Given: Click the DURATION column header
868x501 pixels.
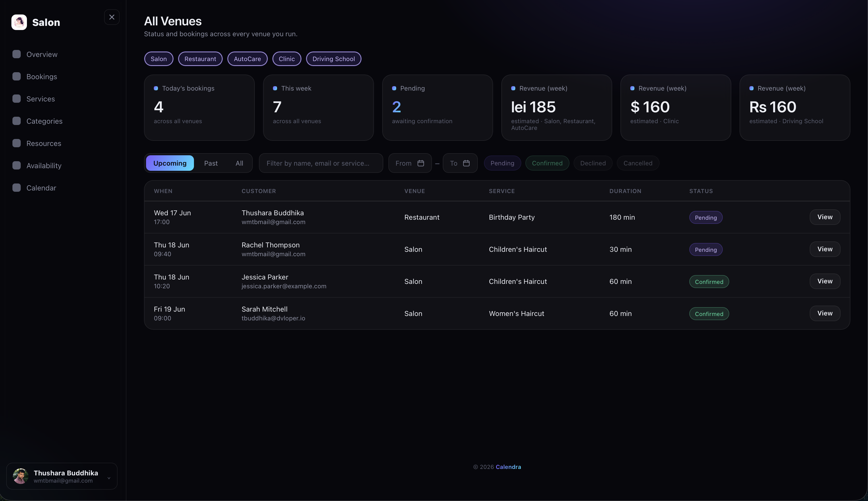Looking at the screenshot, I should pyautogui.click(x=625, y=191).
